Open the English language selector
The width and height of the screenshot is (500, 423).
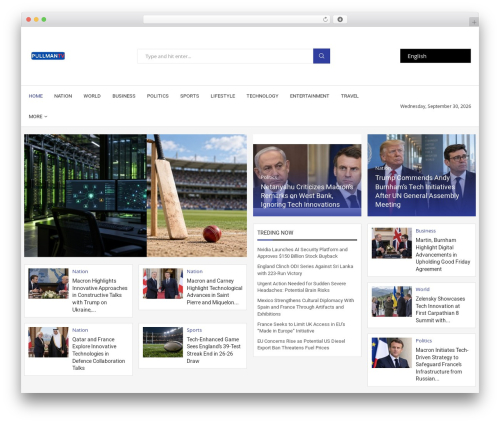point(435,56)
